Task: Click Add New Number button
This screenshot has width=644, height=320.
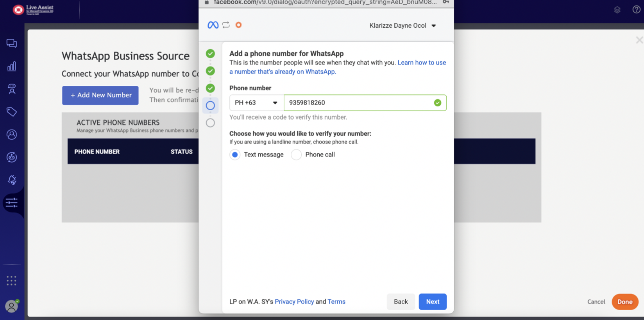Action: [x=100, y=95]
